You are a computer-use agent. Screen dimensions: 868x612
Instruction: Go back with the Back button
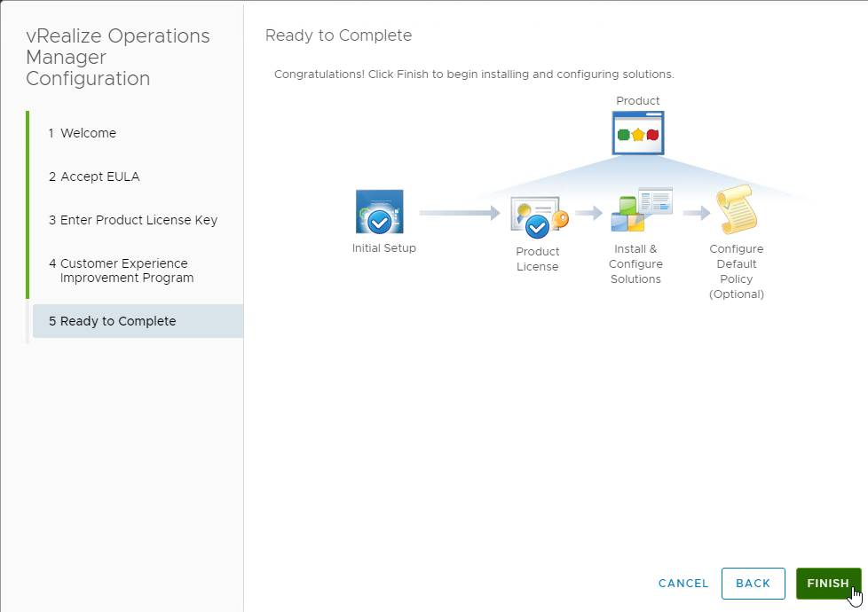(753, 584)
